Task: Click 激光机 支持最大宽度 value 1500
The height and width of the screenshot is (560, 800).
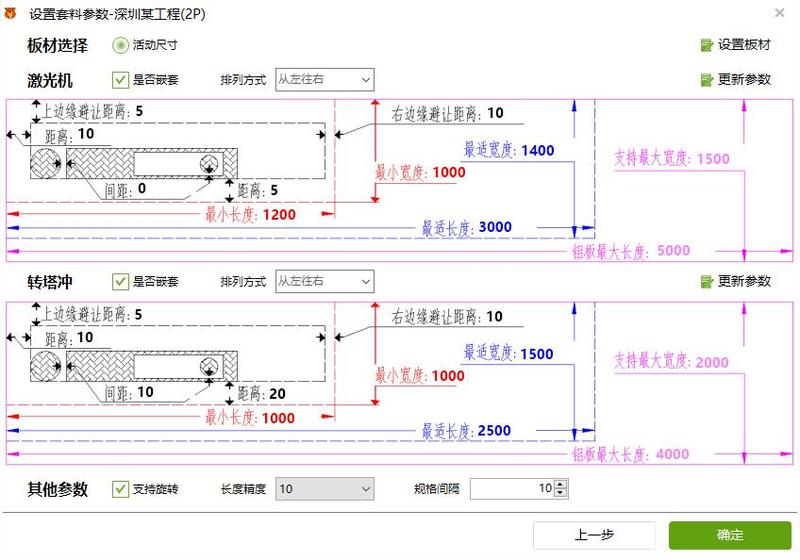Action: click(x=713, y=159)
